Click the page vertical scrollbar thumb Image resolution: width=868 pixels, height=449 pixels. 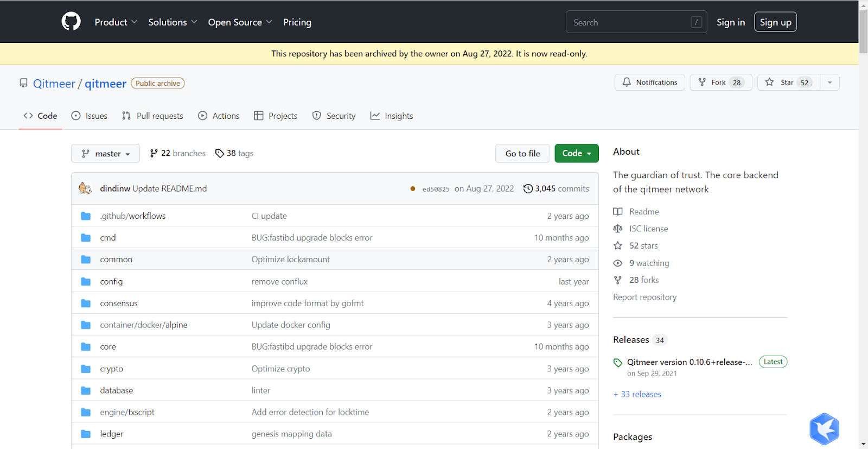[x=863, y=31]
